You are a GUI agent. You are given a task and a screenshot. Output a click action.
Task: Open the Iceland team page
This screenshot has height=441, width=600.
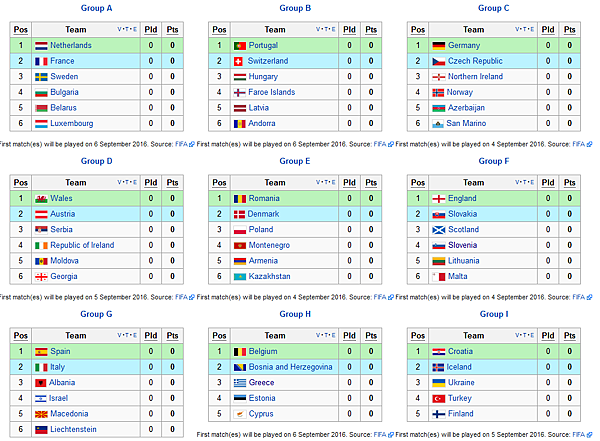(x=459, y=367)
